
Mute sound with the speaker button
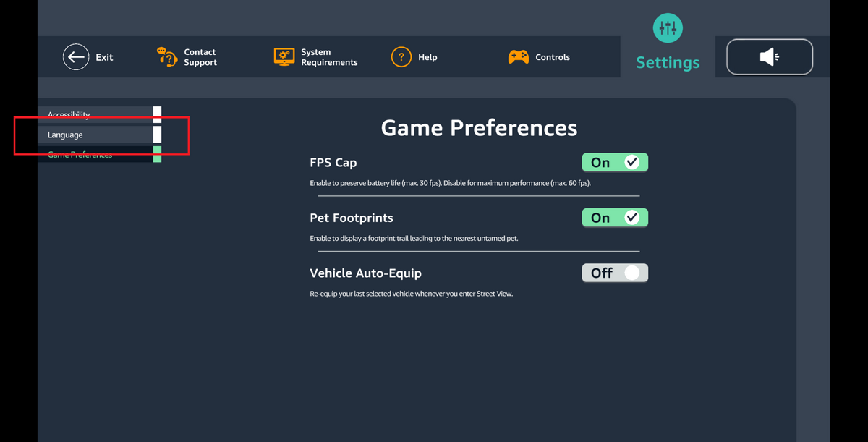(x=770, y=56)
